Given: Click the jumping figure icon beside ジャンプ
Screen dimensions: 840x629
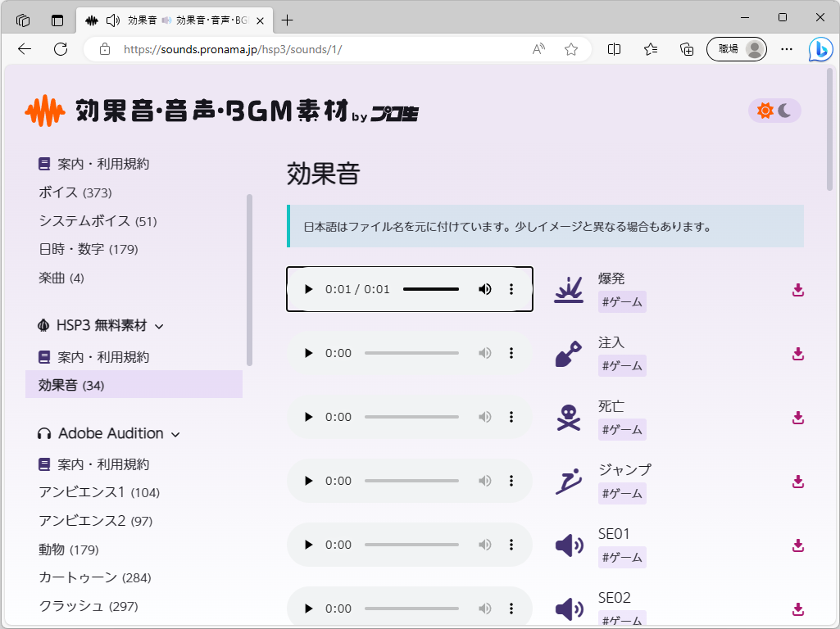Looking at the screenshot, I should (569, 480).
